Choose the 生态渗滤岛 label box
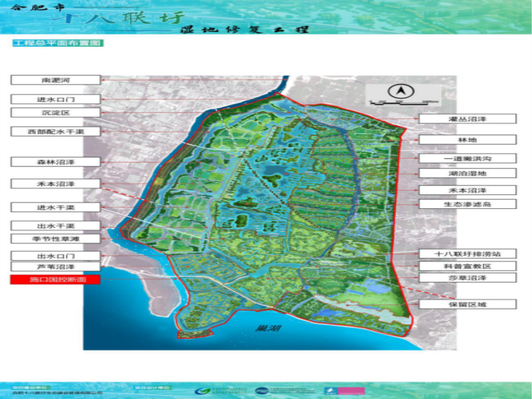The image size is (532, 399). point(467,204)
